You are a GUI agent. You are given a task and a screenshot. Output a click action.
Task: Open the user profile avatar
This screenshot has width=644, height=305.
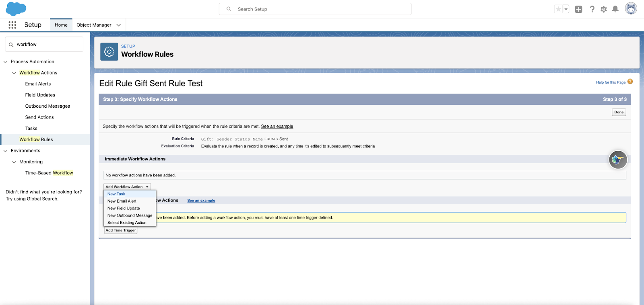pyautogui.click(x=631, y=8)
